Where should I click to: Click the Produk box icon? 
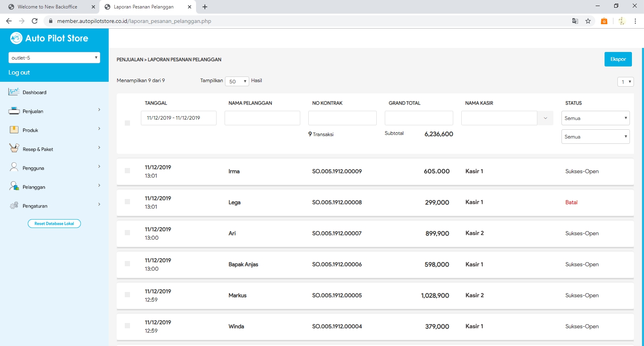[14, 130]
